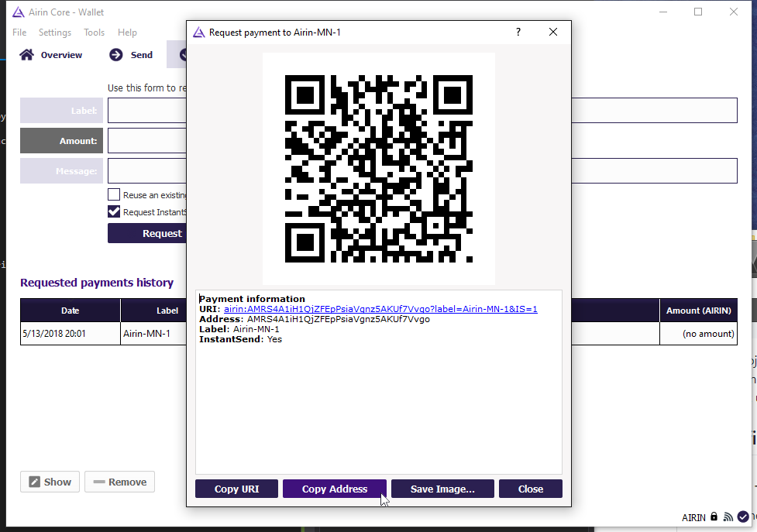The image size is (757, 532).
Task: Click the InstantSend: Yes line
Action: (240, 339)
